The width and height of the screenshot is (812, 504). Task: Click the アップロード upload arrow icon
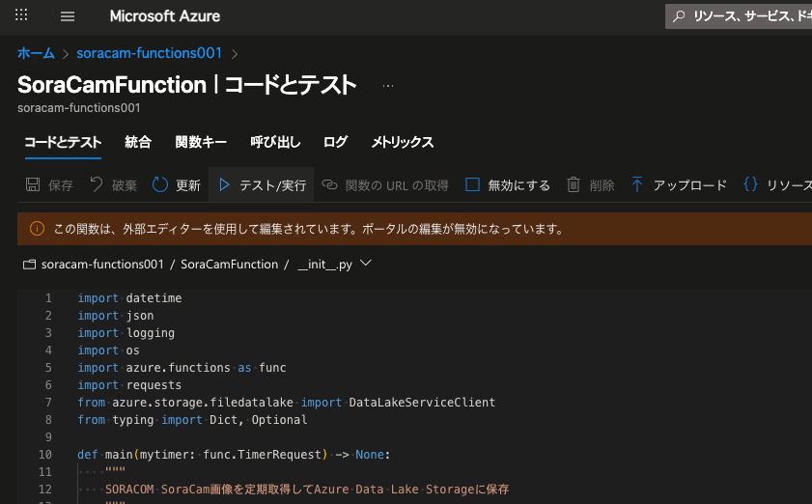coord(637,184)
